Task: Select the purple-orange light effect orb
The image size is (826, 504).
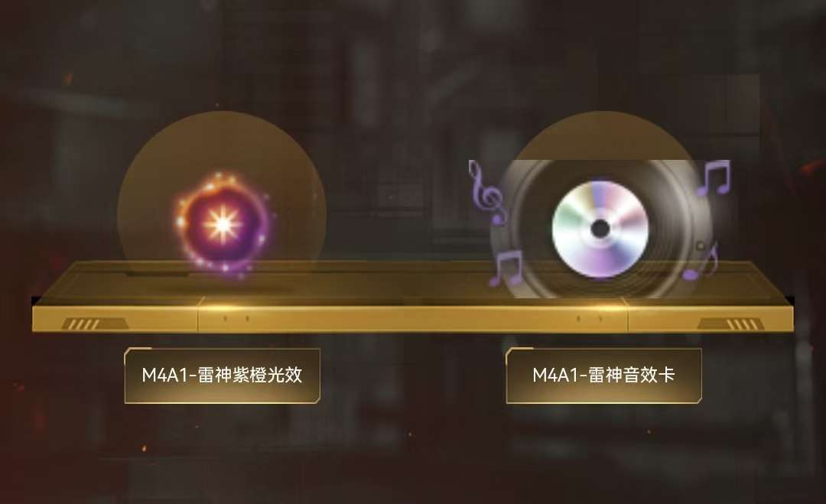Action: (x=224, y=224)
